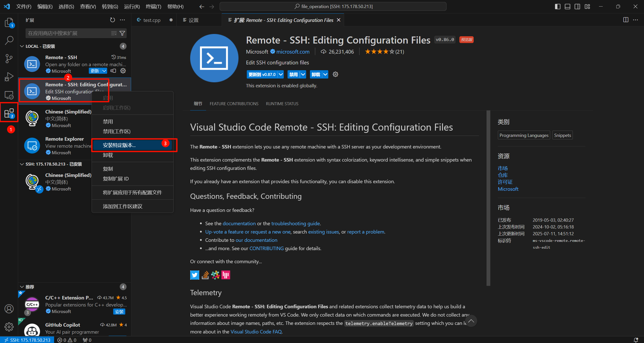This screenshot has height=343, width=644.
Task: Open Stack Overflow community icon
Action: (205, 275)
